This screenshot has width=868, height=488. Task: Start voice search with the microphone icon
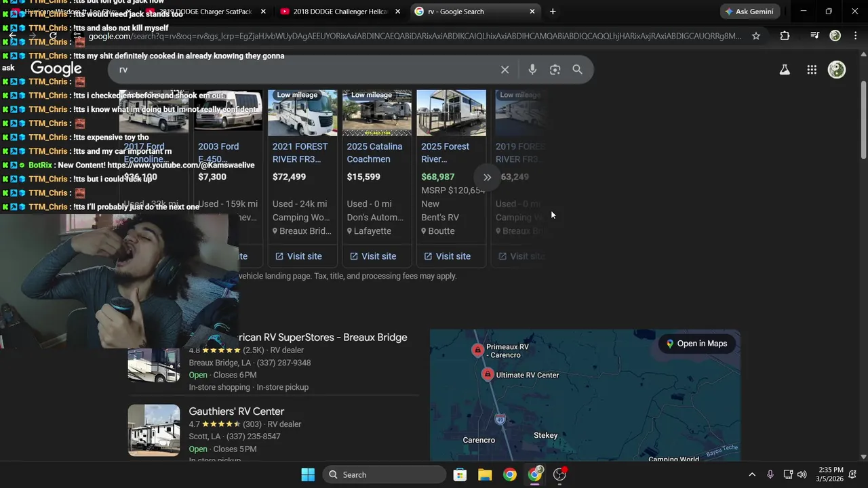(532, 70)
